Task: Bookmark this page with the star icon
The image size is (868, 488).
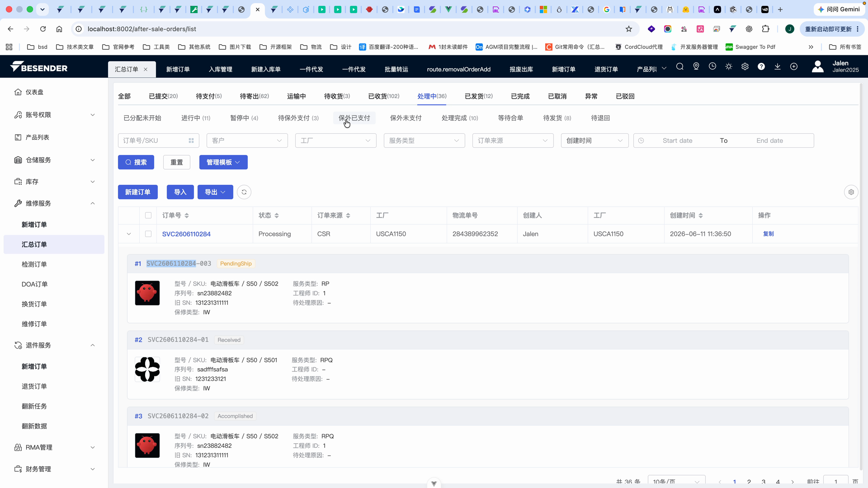Action: click(629, 29)
